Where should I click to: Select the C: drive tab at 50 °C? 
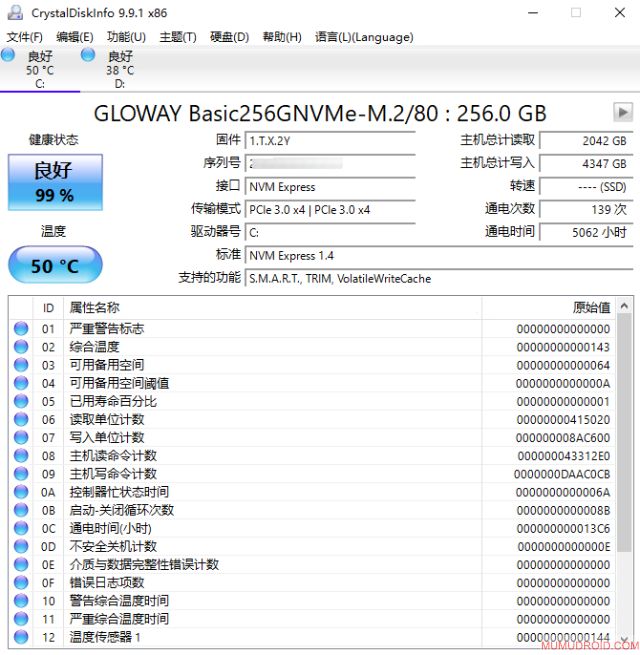(x=40, y=69)
